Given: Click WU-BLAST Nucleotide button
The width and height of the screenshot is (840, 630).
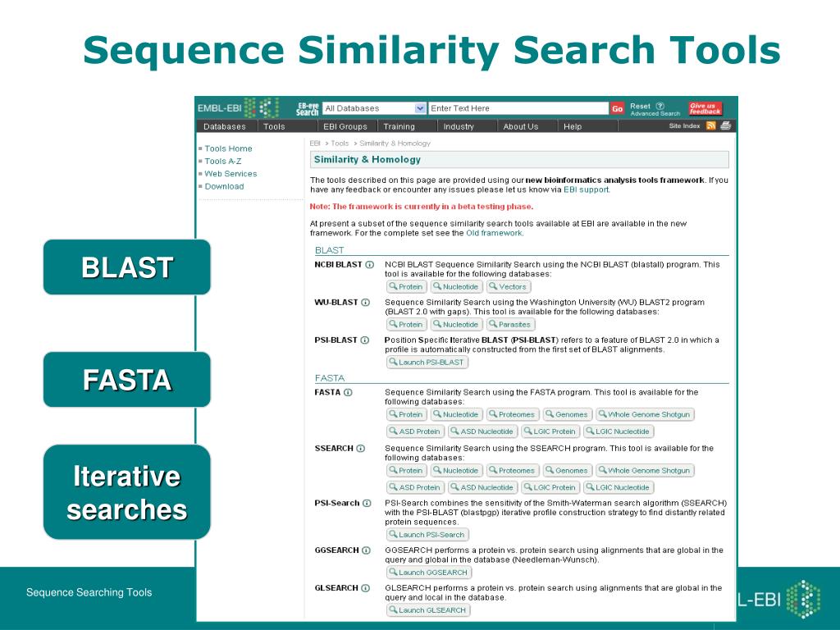Looking at the screenshot, I should click(x=456, y=324).
